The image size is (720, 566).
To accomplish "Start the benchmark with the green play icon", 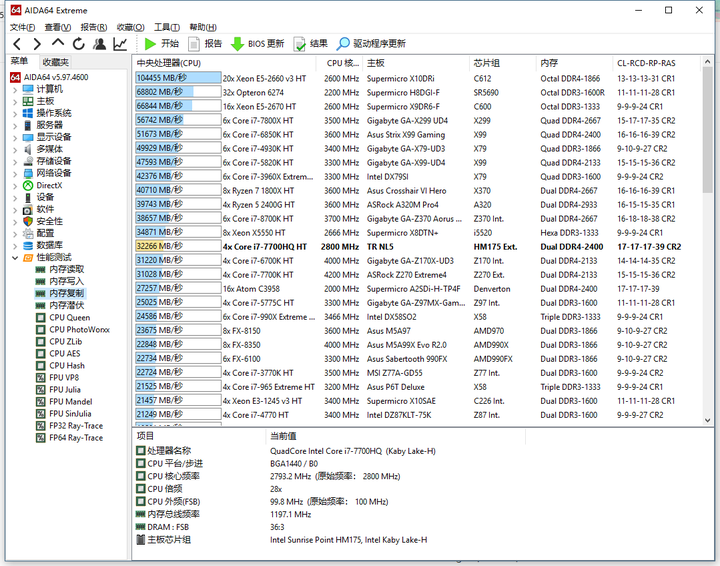I will point(150,44).
